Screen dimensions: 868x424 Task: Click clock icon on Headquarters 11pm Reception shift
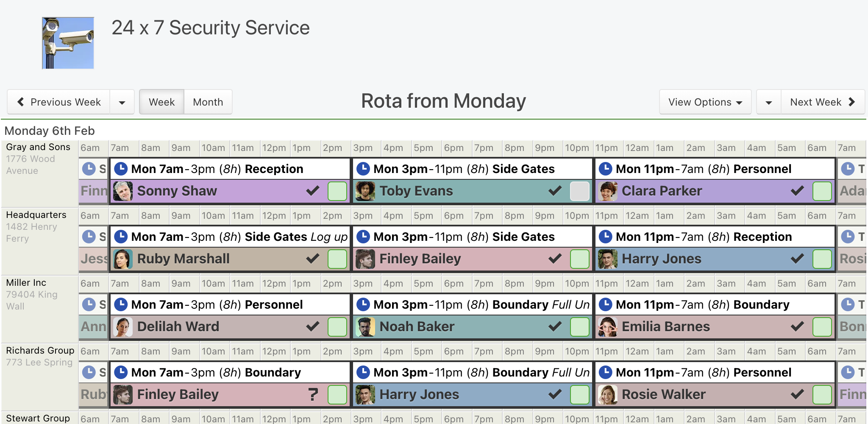tap(605, 237)
